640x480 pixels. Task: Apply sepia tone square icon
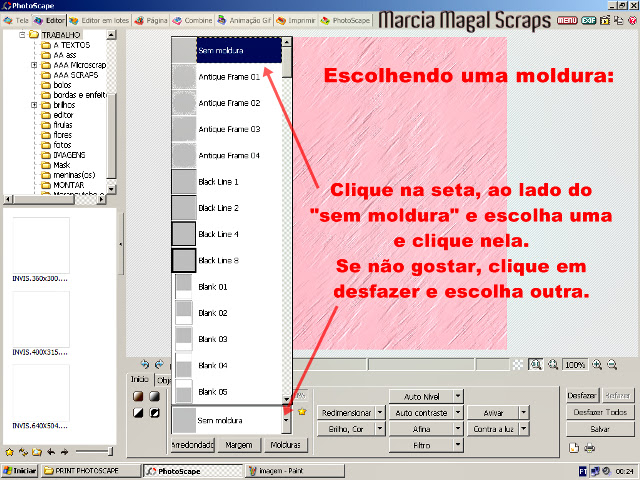pos(138,396)
